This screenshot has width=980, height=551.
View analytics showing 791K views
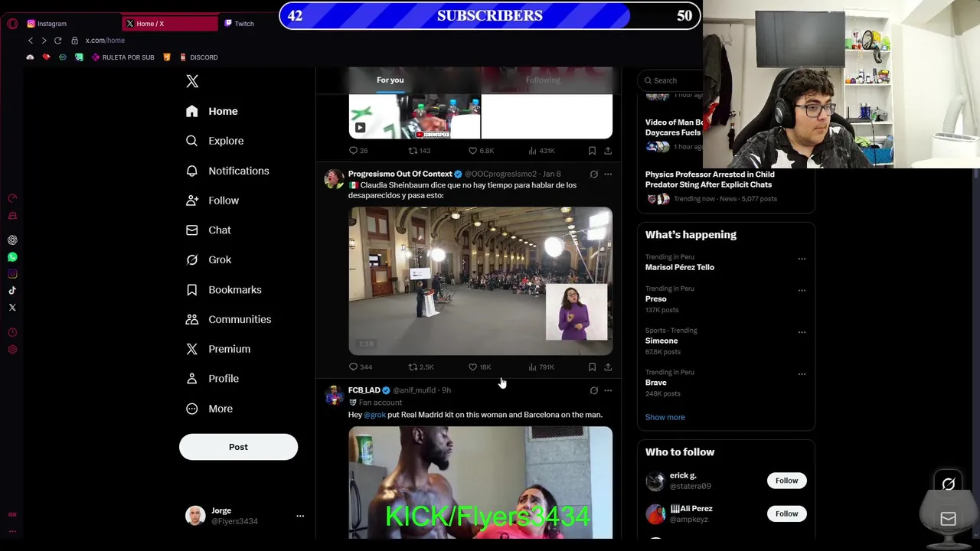pyautogui.click(x=541, y=367)
